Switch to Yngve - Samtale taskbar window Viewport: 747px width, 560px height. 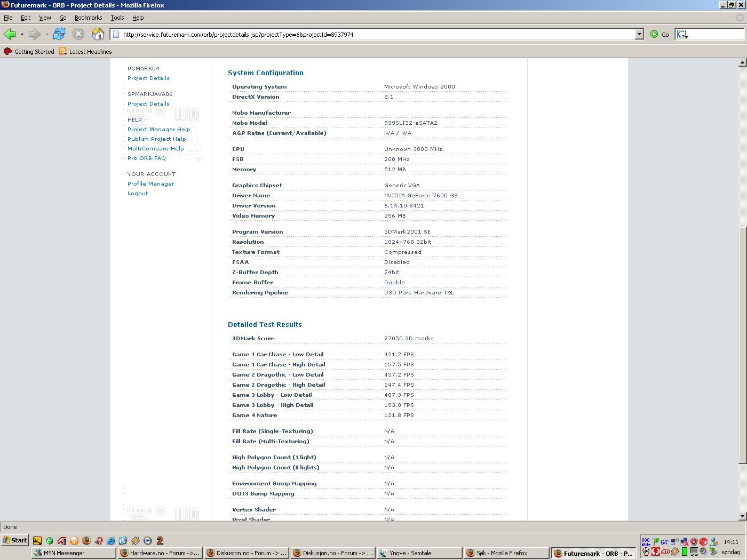click(x=419, y=553)
